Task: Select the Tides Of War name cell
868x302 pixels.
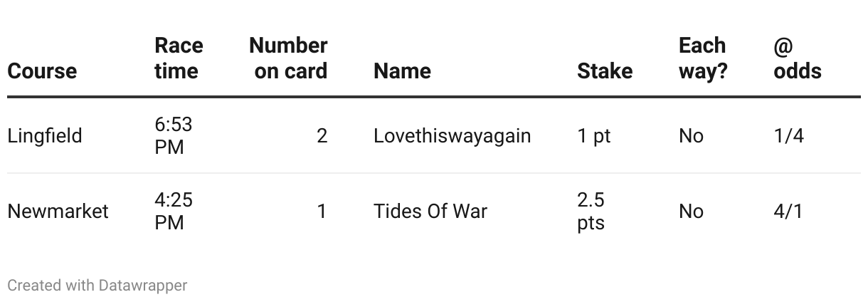Action: click(430, 212)
